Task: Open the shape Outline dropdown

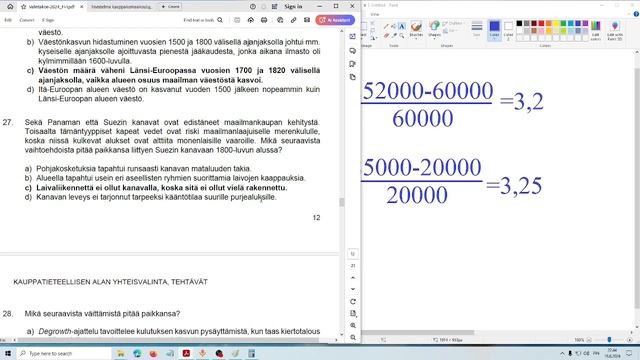Action: tap(453, 24)
